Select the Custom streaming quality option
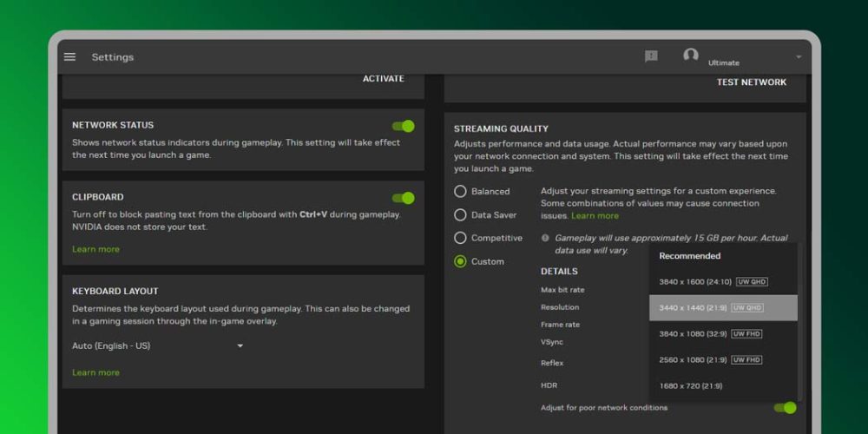Viewport: 868px width, 434px height. tap(461, 261)
